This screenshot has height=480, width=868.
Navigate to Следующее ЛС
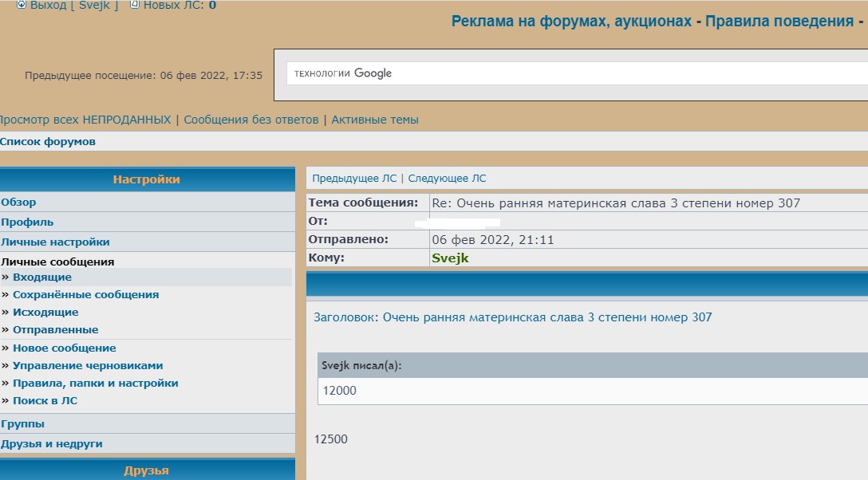[x=447, y=179]
